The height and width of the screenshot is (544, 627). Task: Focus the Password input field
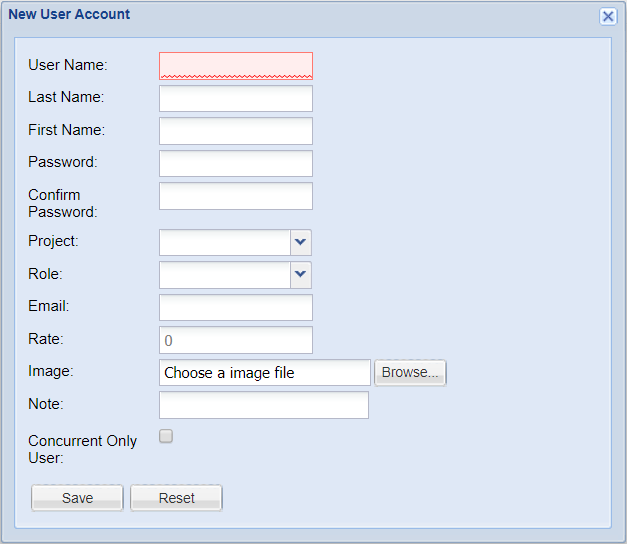click(x=236, y=163)
